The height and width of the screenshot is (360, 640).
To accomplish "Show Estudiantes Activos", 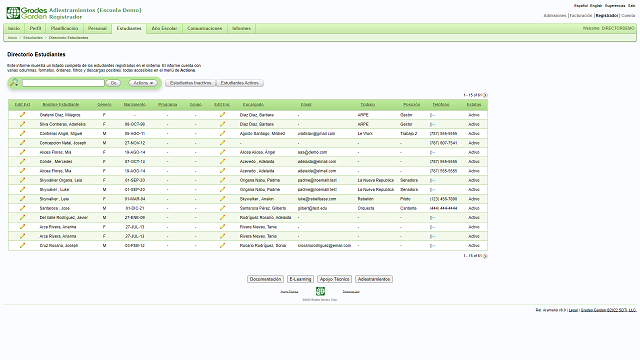I will tap(240, 83).
